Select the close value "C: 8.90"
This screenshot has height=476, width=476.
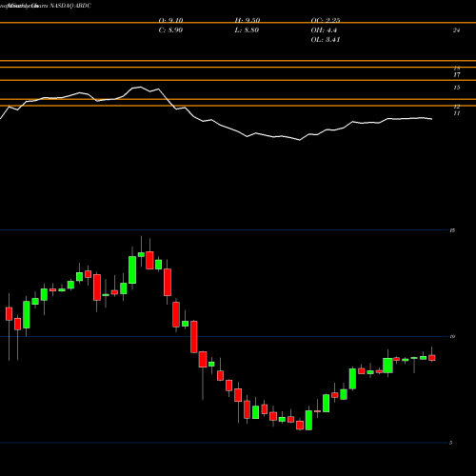(x=170, y=30)
